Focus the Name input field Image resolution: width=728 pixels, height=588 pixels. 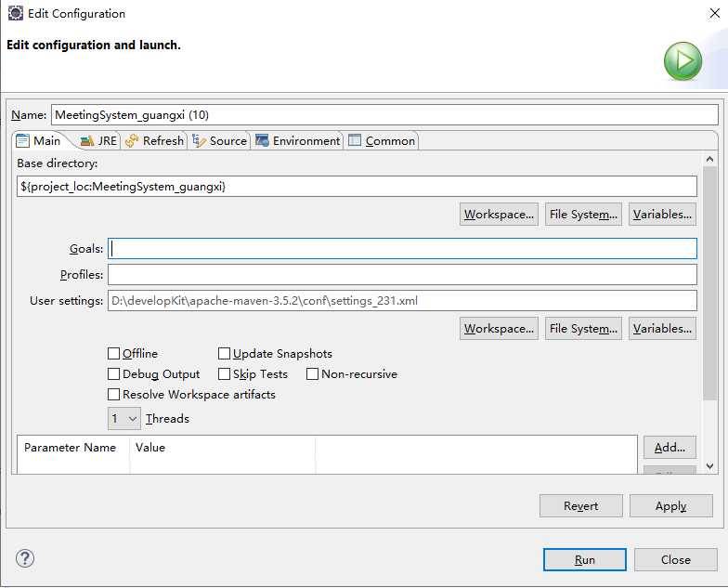[384, 115]
